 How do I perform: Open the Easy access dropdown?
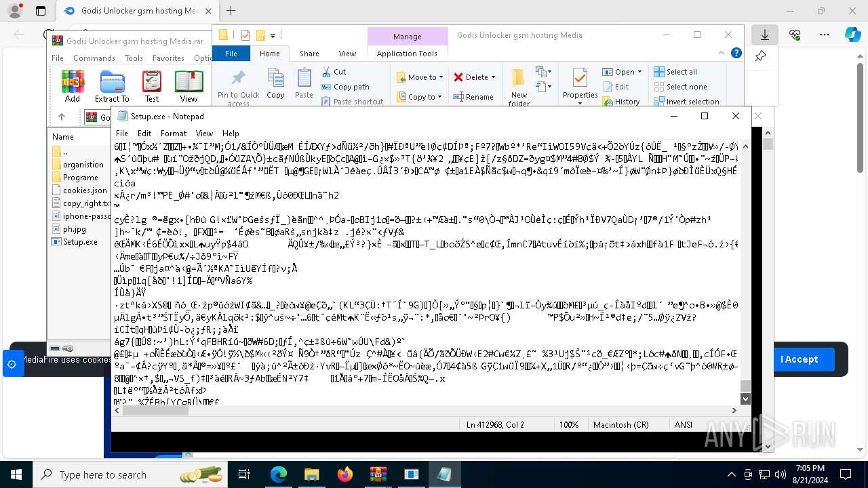[x=542, y=87]
